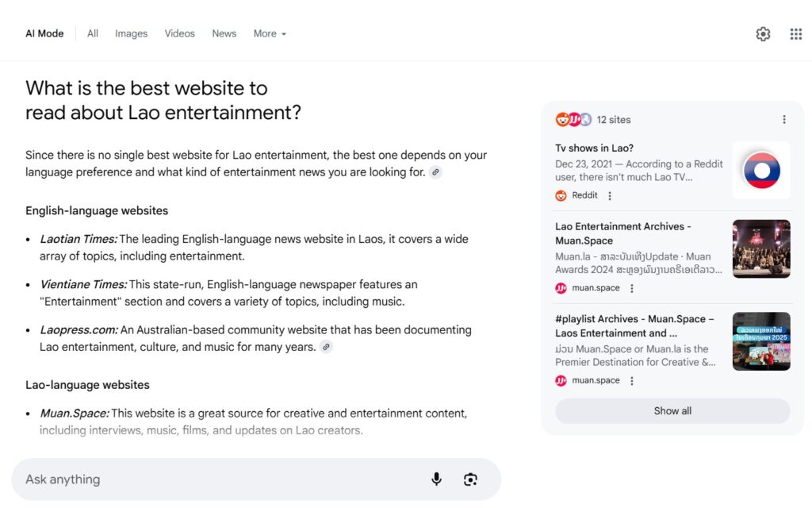812x508 pixels.
Task: Open the Lao flag thumbnail
Action: pos(761,170)
